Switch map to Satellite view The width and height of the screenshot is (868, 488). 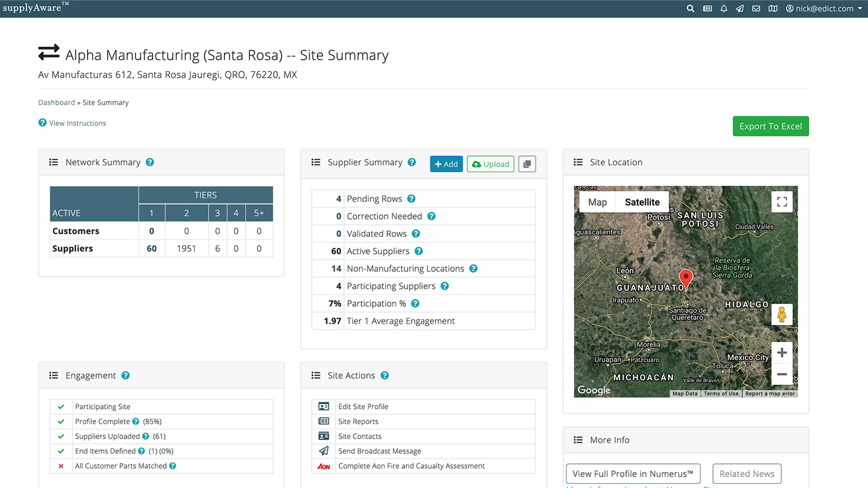pos(642,202)
